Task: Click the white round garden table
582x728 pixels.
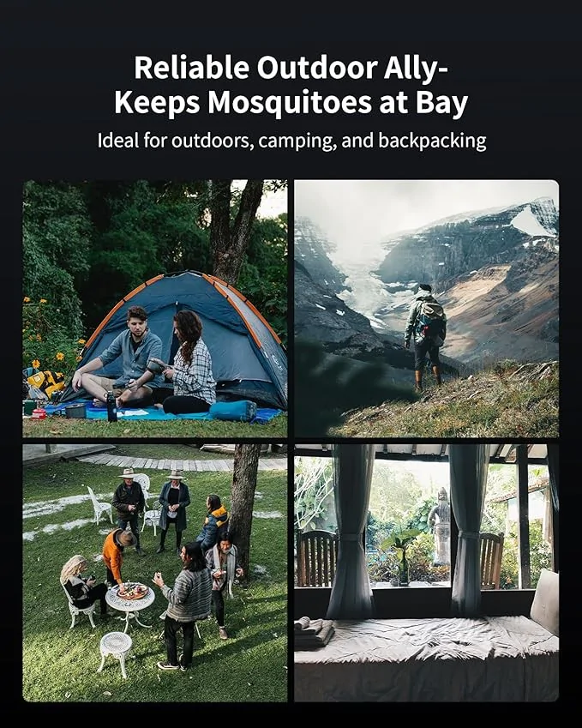Action: click(x=130, y=604)
